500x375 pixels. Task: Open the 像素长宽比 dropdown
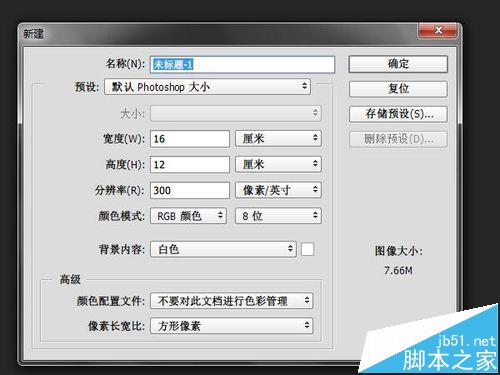pos(232,326)
